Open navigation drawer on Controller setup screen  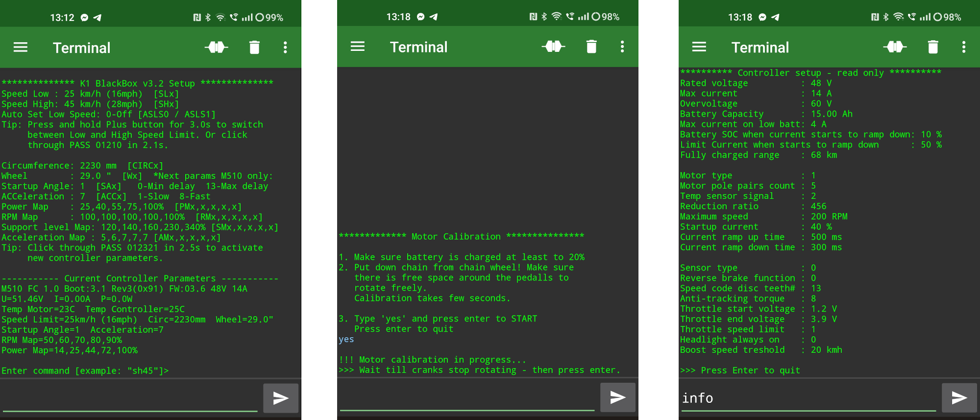click(699, 47)
